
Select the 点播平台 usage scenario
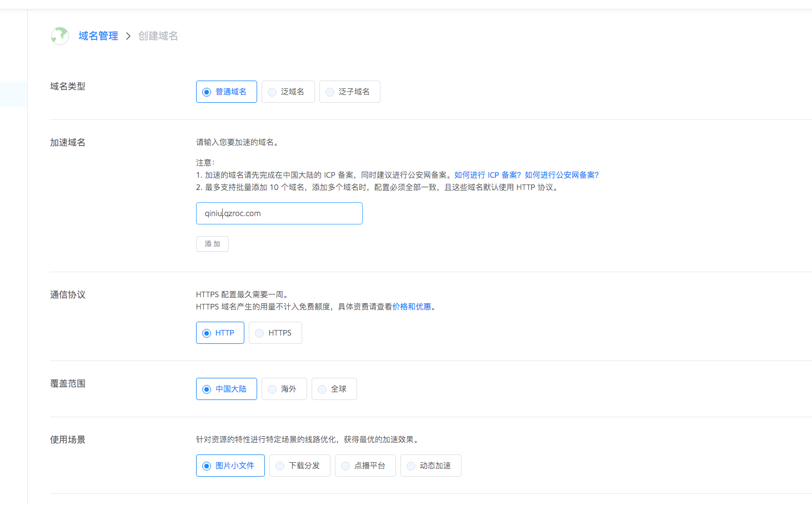pos(365,466)
